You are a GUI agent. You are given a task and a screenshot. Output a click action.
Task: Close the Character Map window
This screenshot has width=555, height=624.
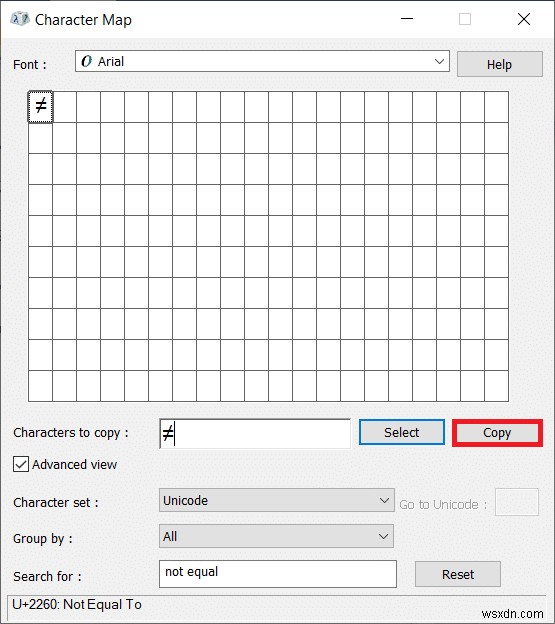[x=524, y=19]
